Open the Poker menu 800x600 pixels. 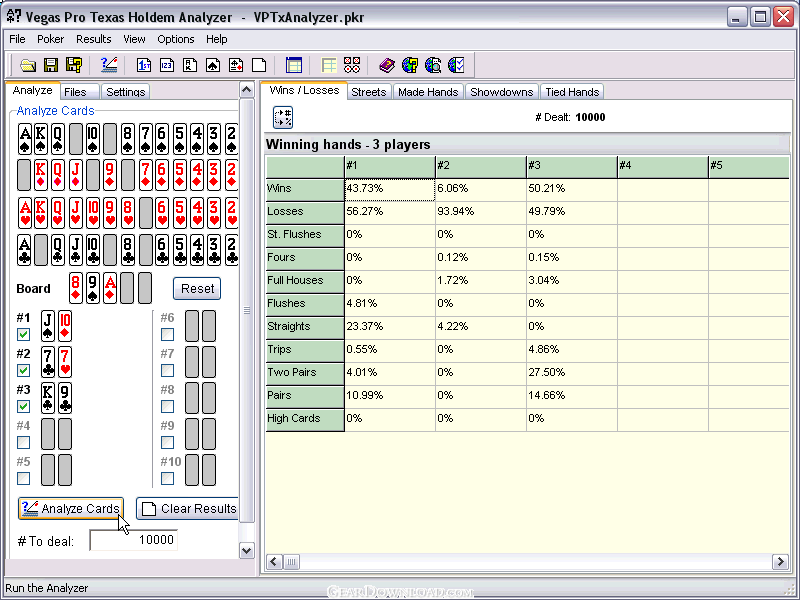pyautogui.click(x=51, y=39)
